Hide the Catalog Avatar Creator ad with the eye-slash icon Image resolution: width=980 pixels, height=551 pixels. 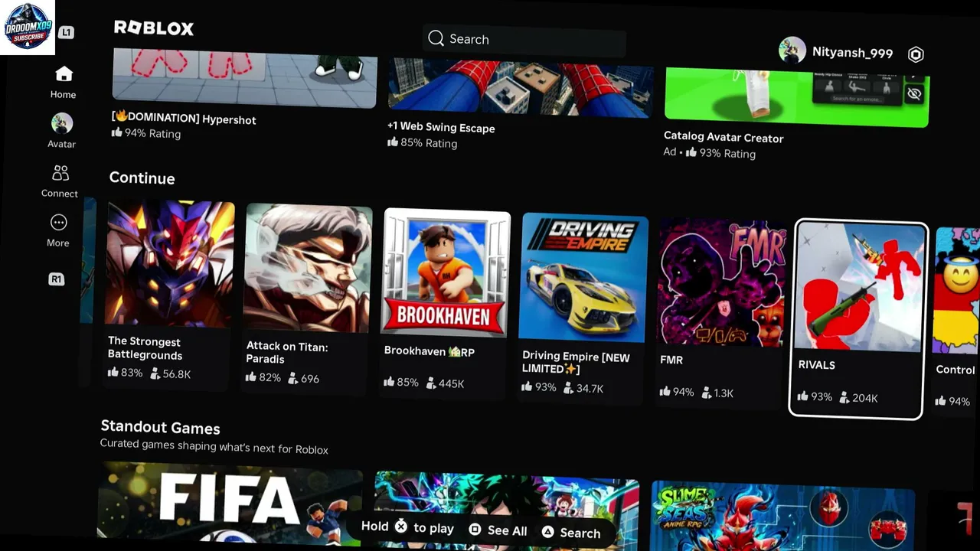(x=914, y=93)
